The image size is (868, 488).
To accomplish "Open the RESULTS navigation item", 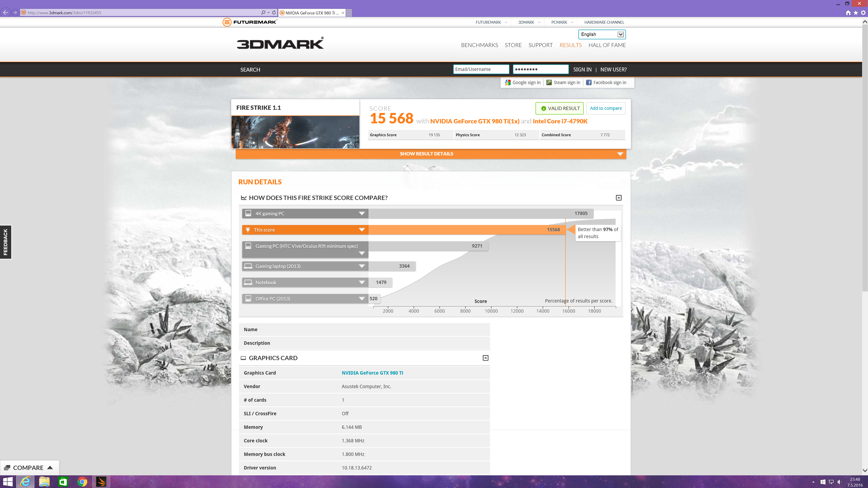I will (570, 45).
